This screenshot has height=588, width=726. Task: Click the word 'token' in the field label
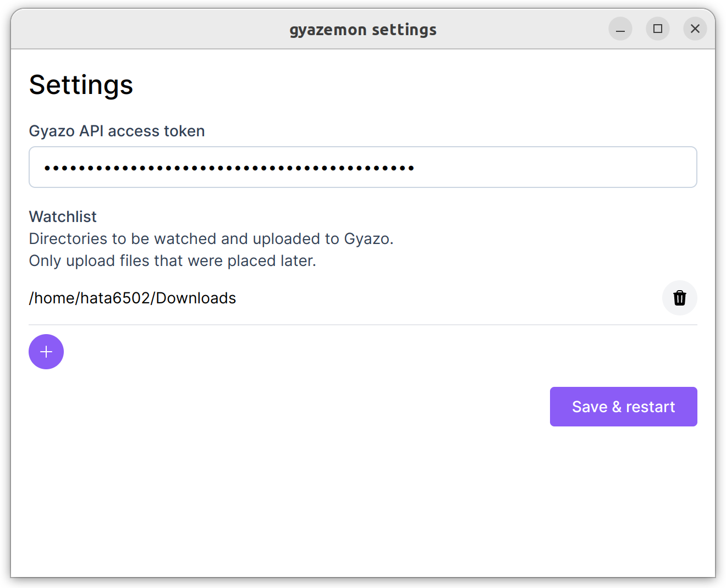pos(184,131)
